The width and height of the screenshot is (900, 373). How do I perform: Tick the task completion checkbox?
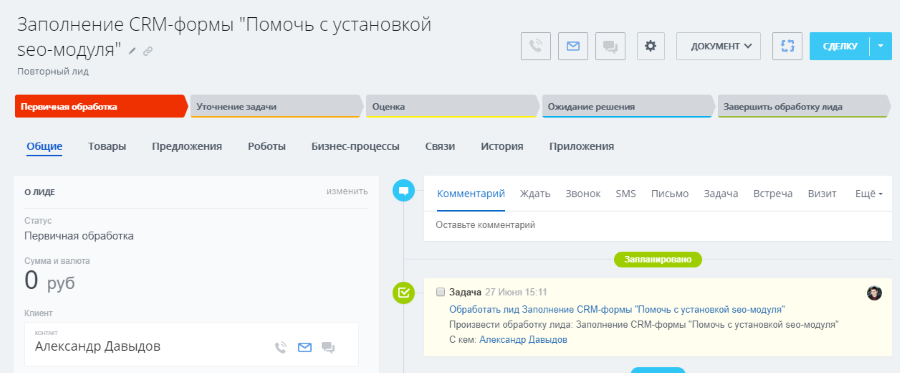point(440,292)
